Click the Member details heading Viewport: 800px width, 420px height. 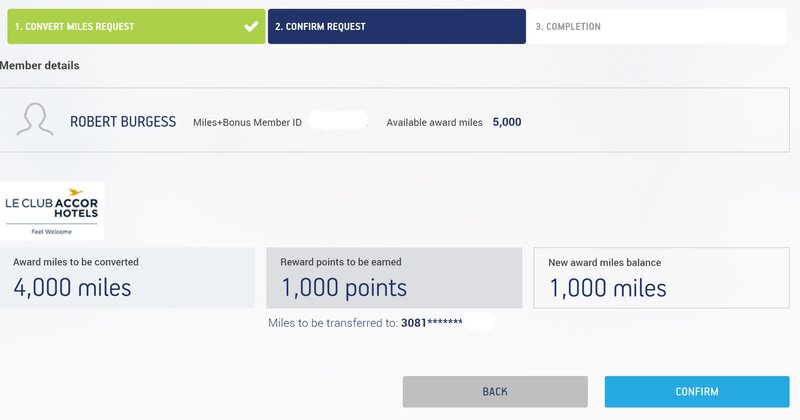(x=40, y=65)
